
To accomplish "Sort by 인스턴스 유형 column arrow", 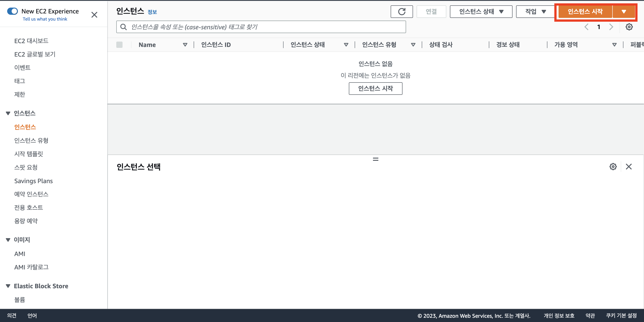I will [x=413, y=45].
